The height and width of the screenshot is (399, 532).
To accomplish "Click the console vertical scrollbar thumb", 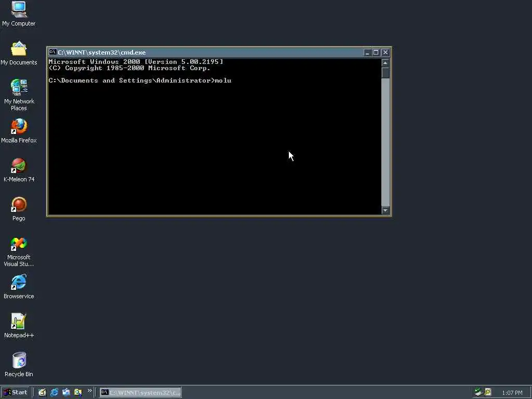I will [x=385, y=73].
